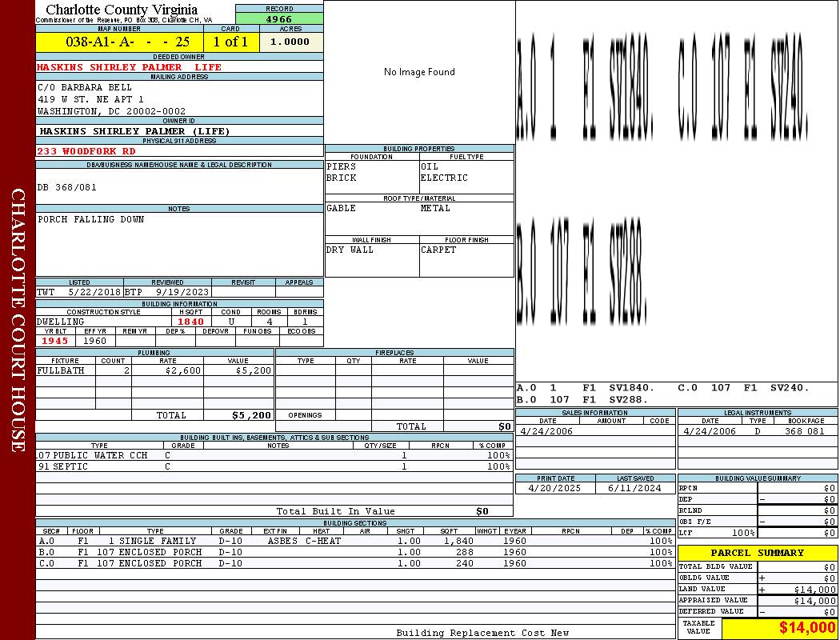840x640 pixels.
Task: Click wall finish DRY WALL
Action: 350,250
